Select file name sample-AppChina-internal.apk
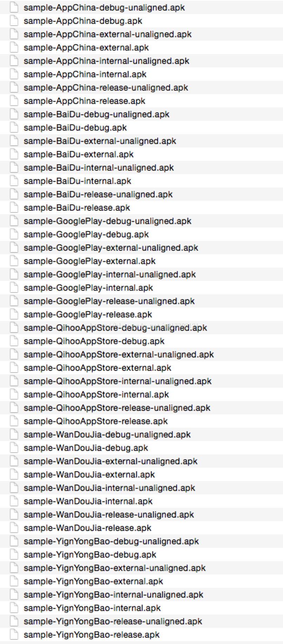The height and width of the screenshot is (644, 283). (x=85, y=74)
